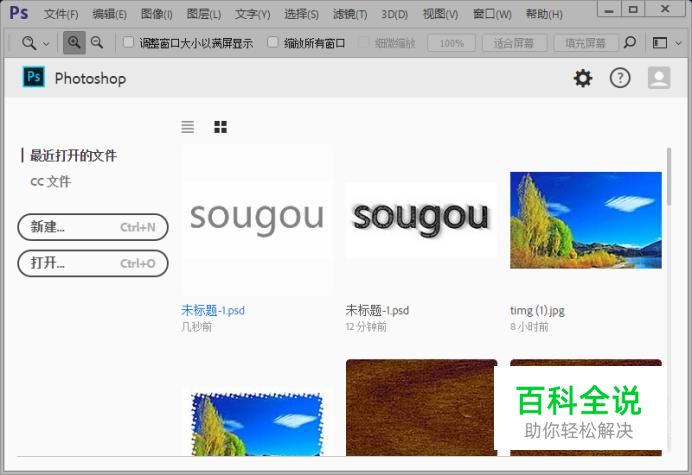The width and height of the screenshot is (692, 475).
Task: Click the blue 未标题-1.psd file name
Action: click(x=212, y=310)
